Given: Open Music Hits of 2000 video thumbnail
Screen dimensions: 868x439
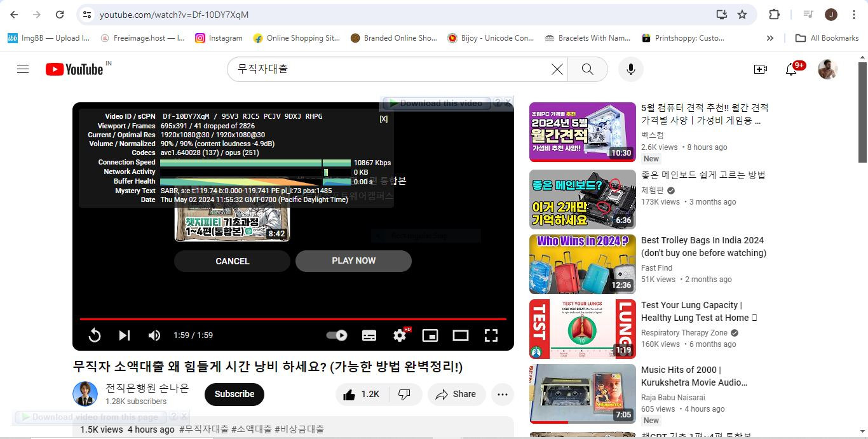Looking at the screenshot, I should (582, 394).
